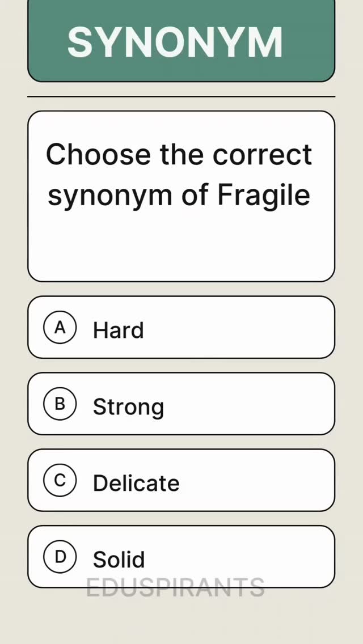This screenshot has height=644, width=363.
Task: Click the word Fragile in the question
Action: (x=264, y=196)
